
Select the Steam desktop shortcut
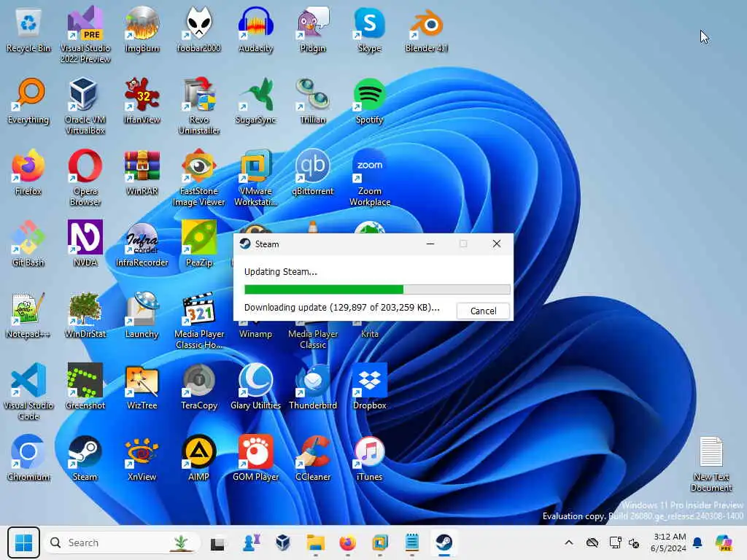click(x=85, y=458)
